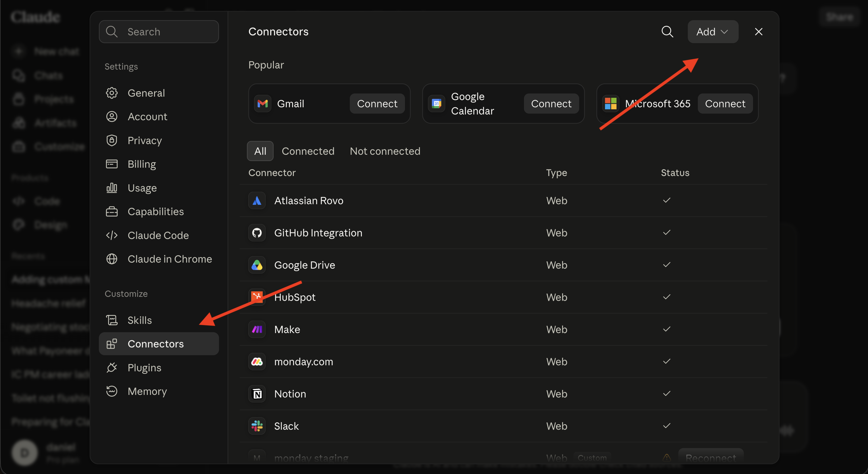868x474 pixels.
Task: Open the GitHub Integration connector row
Action: [504, 233]
